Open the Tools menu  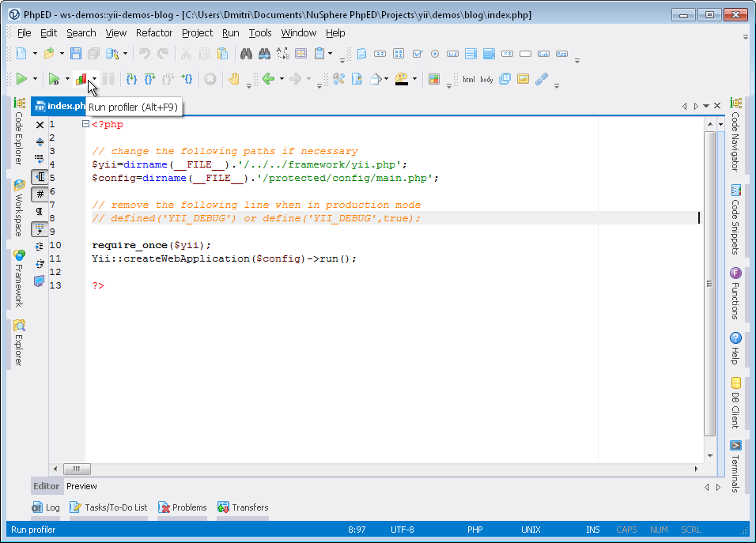pyautogui.click(x=260, y=32)
